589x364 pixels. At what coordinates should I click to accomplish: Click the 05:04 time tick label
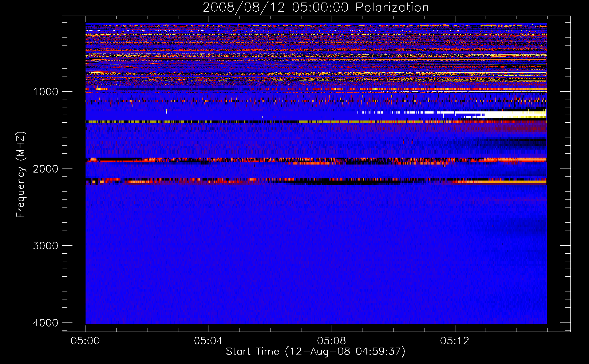pos(208,341)
